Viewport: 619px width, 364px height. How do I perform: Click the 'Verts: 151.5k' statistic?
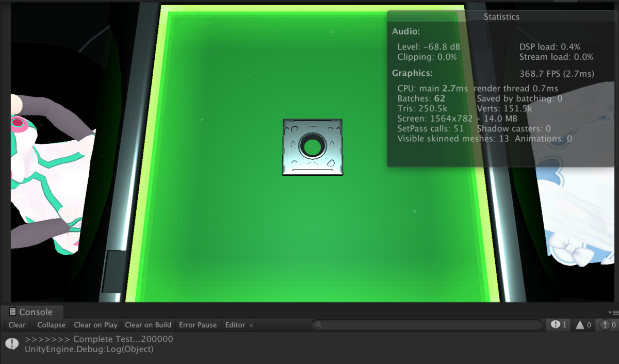coord(505,109)
